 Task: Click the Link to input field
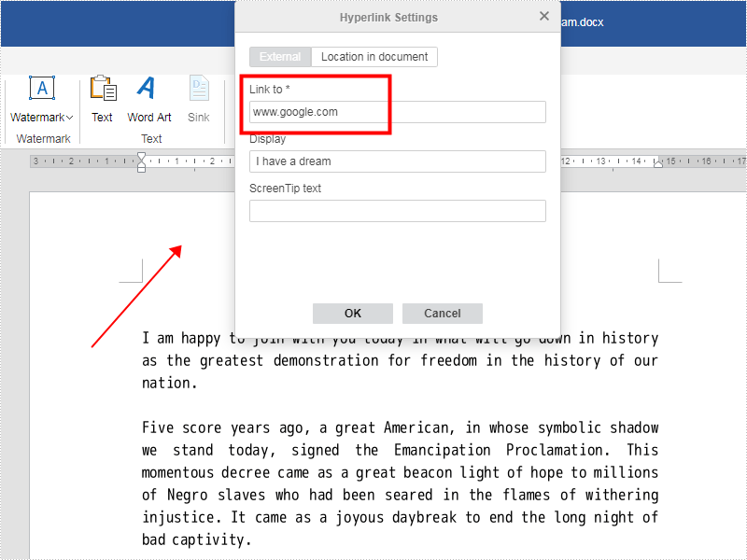pyautogui.click(x=397, y=111)
